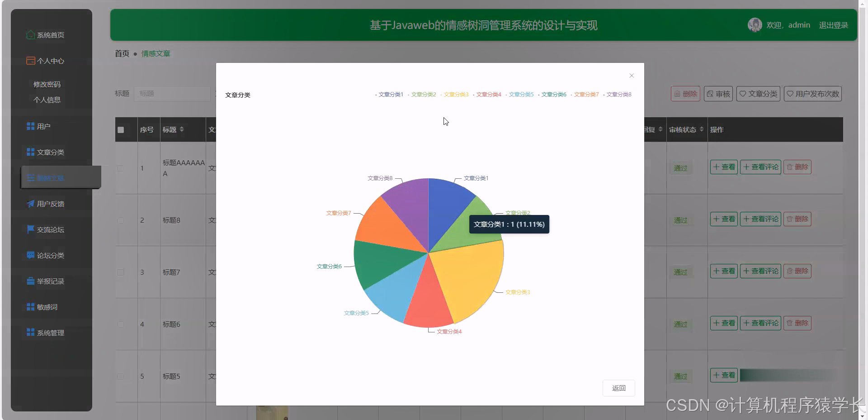
Task: Select the 敏感词 grid icon in sidebar
Action: click(x=30, y=307)
